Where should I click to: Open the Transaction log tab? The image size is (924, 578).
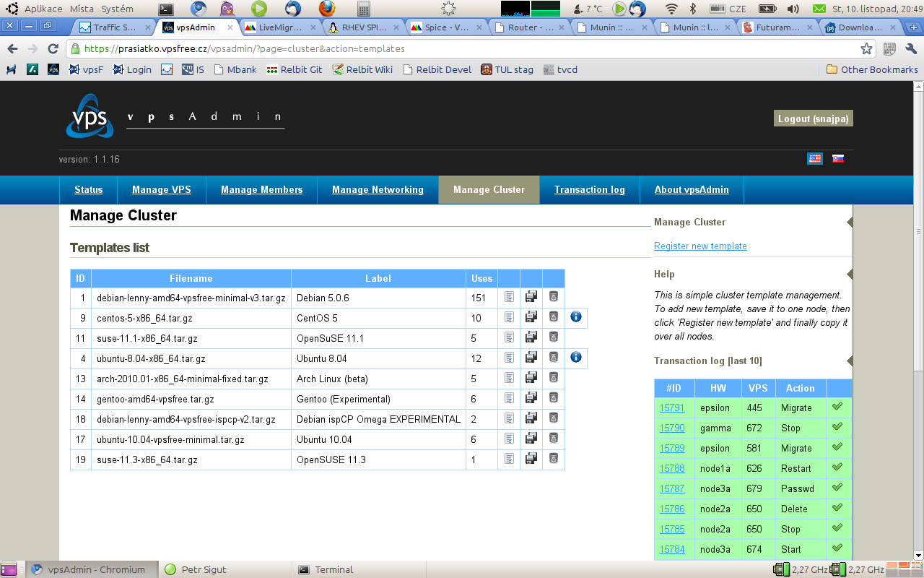coord(590,190)
